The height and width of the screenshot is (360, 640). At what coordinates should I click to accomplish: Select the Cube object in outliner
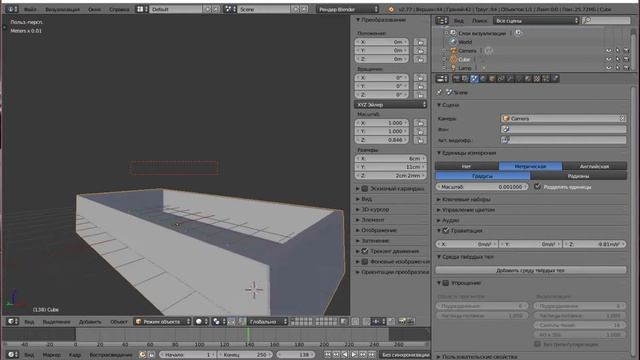tap(464, 60)
